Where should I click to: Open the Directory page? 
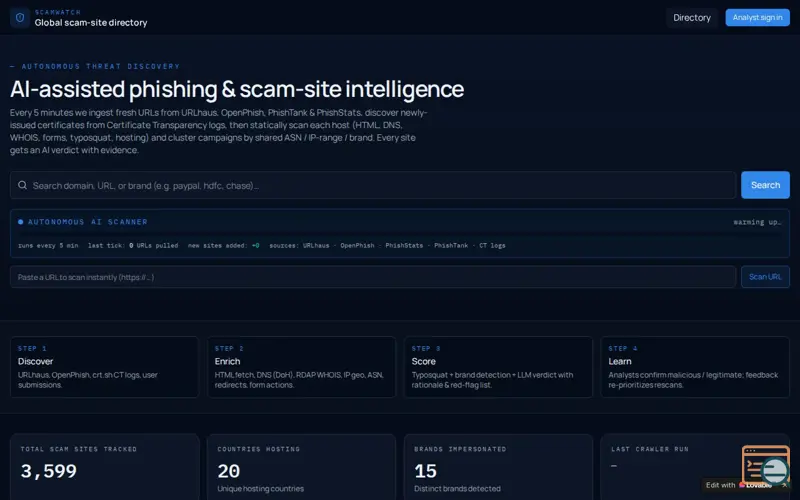(x=692, y=17)
